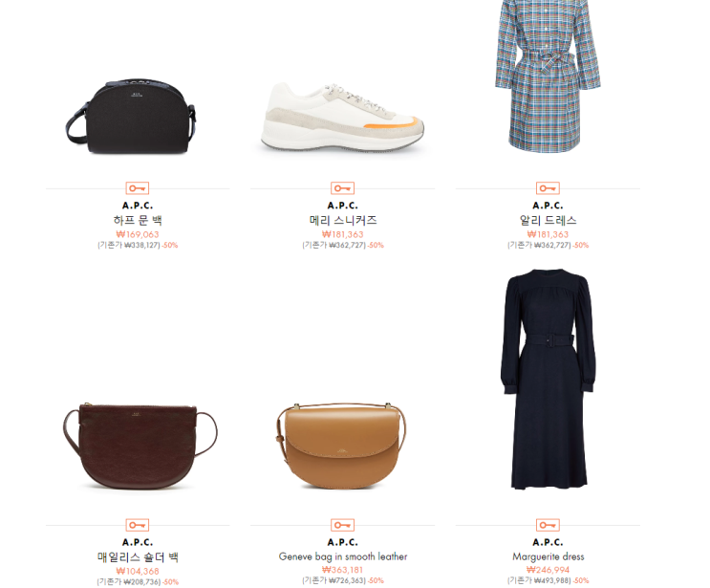Open the black half moon bag image

(131, 117)
